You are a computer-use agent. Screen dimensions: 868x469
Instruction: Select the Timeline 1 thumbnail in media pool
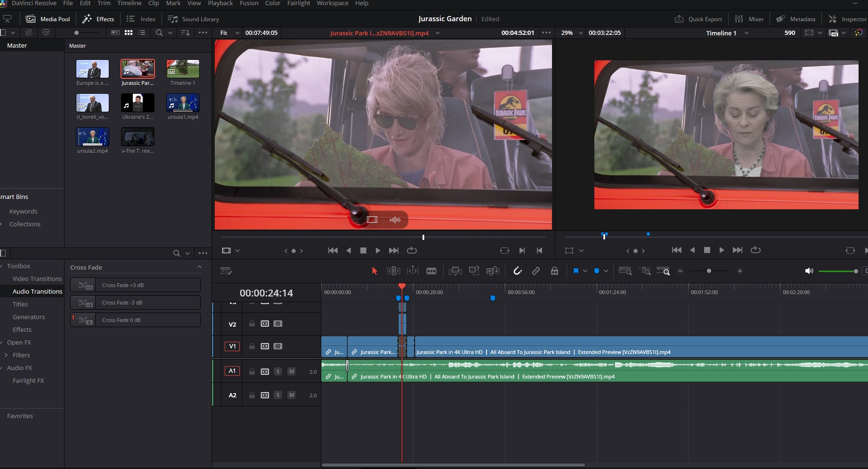point(183,69)
